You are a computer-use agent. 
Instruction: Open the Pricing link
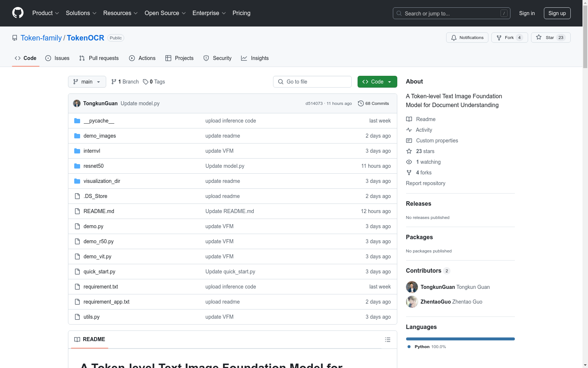241,13
